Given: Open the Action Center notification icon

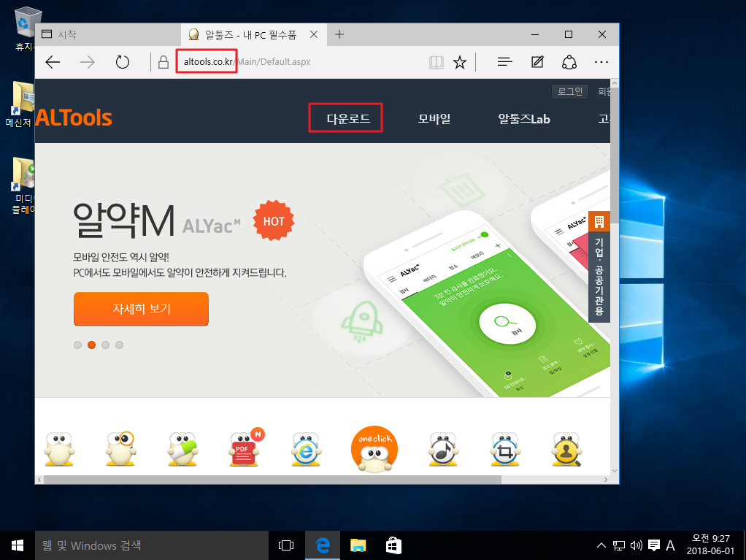Looking at the screenshot, I should coord(654,545).
